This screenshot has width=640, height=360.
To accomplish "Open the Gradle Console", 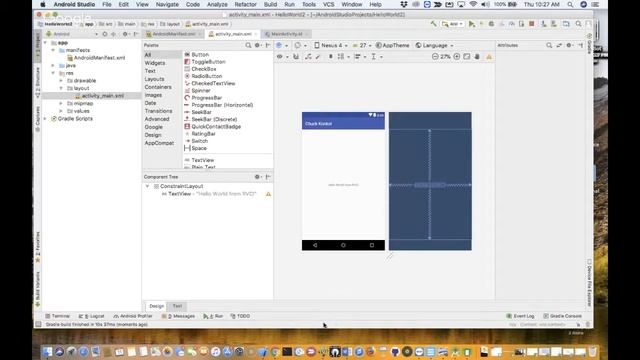I will (x=562, y=316).
